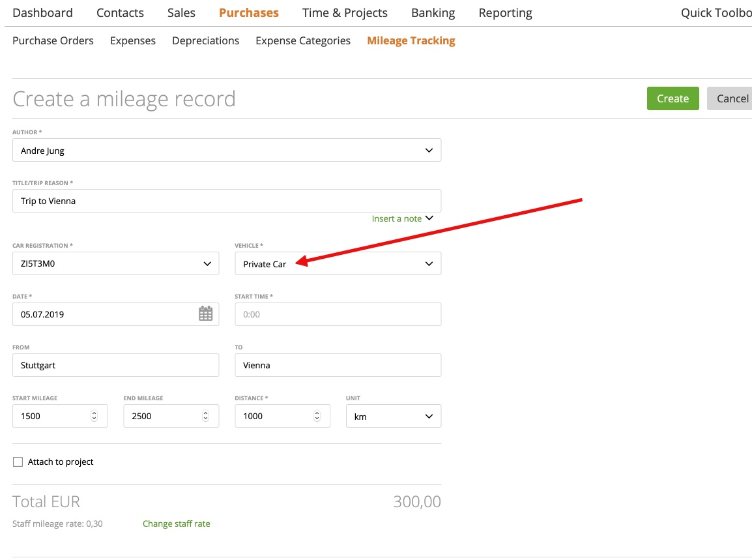Click the Start Mileage value 1500

30,416
